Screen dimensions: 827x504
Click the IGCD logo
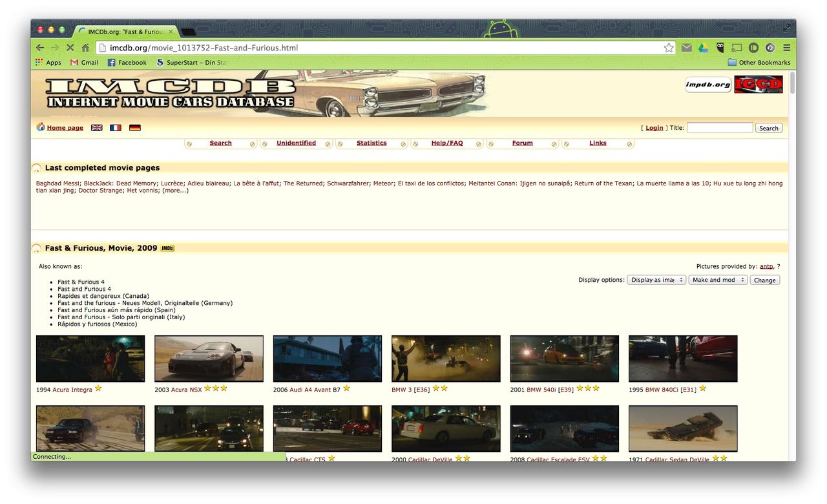pyautogui.click(x=758, y=84)
